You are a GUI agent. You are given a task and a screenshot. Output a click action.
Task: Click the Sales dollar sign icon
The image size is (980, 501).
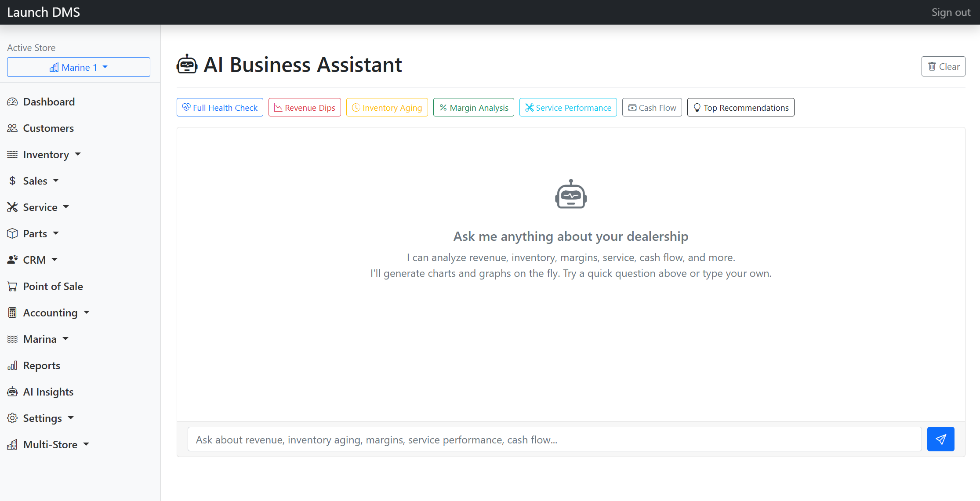[12, 181]
